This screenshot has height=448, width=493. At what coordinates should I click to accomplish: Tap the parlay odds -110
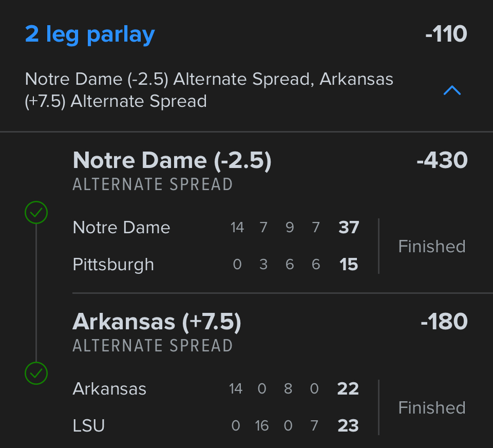[446, 34]
